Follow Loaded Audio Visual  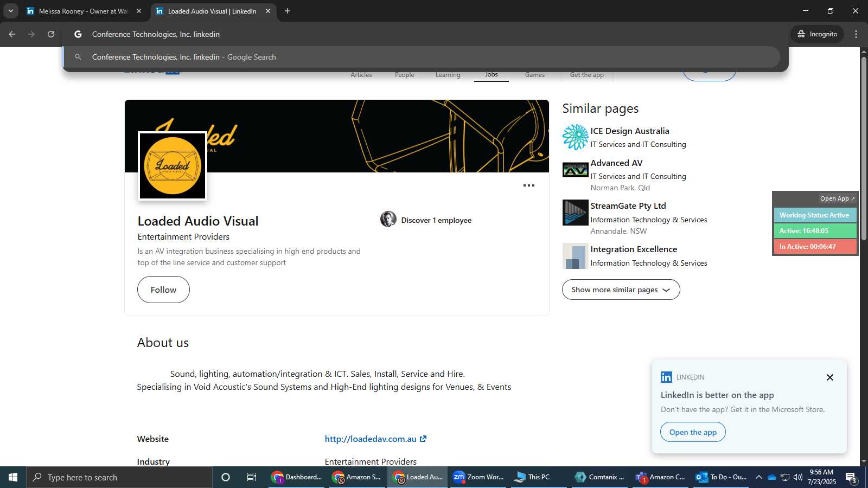click(x=163, y=290)
